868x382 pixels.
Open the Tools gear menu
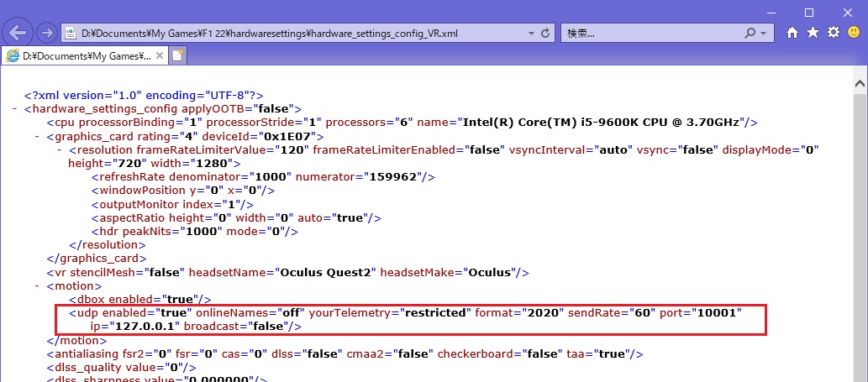tap(834, 33)
